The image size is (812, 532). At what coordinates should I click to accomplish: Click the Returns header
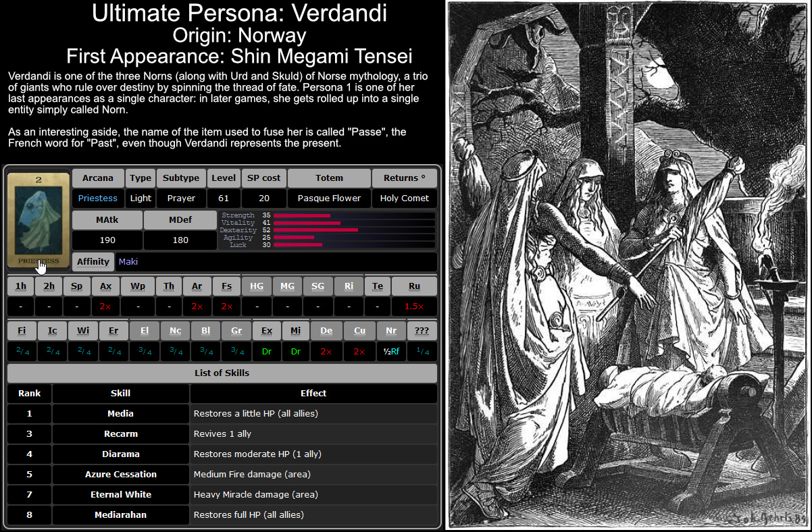click(405, 178)
